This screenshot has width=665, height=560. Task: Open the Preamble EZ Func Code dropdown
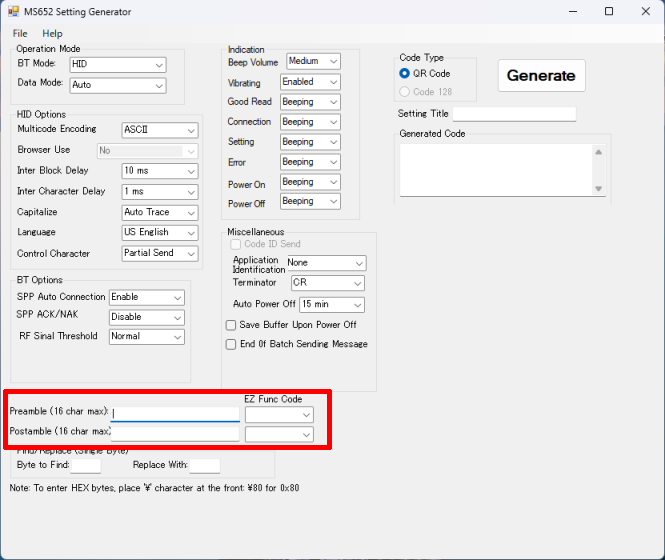click(279, 414)
